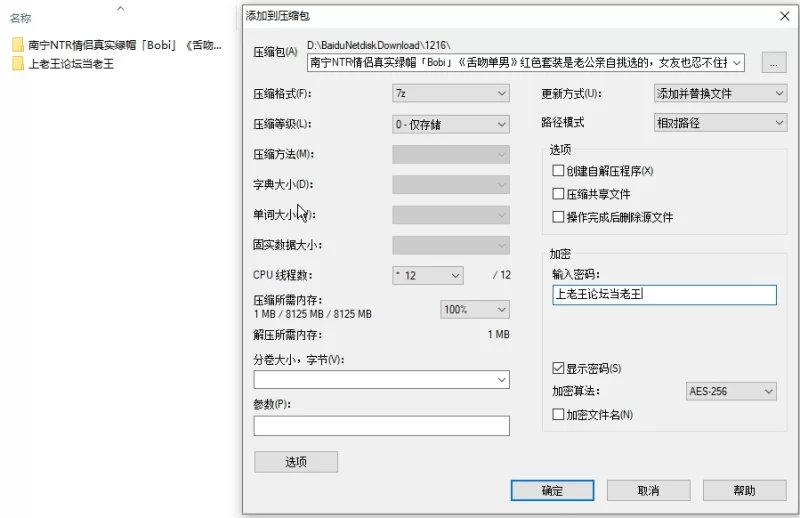
Task: Open the 更新方式 dropdown 添加并替换文件
Action: (x=720, y=93)
